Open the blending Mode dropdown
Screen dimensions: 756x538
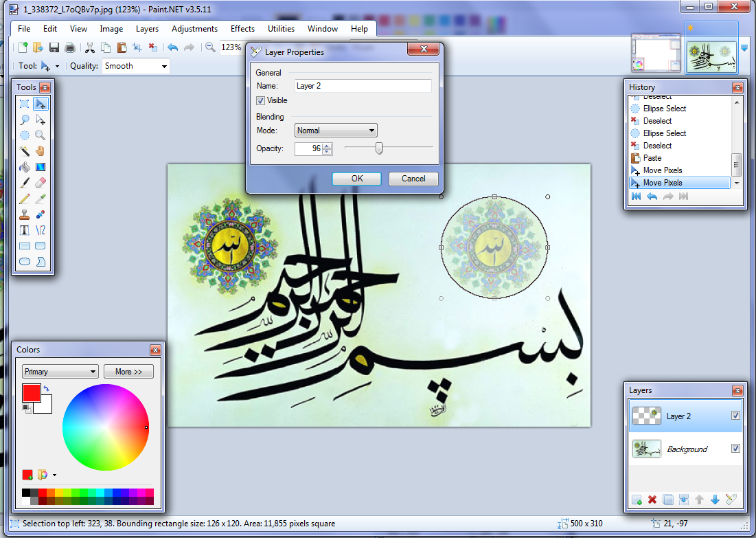[x=336, y=131]
